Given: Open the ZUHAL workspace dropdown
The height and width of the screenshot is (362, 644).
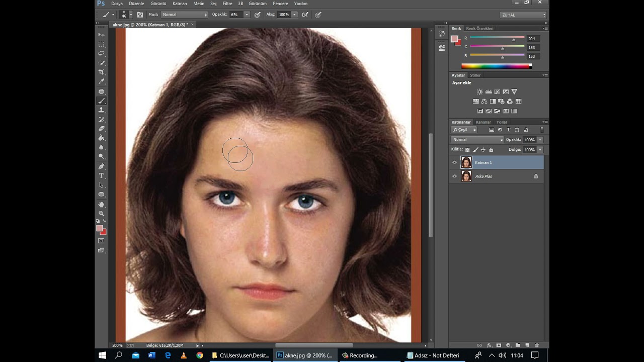Looking at the screenshot, I should [x=523, y=15].
